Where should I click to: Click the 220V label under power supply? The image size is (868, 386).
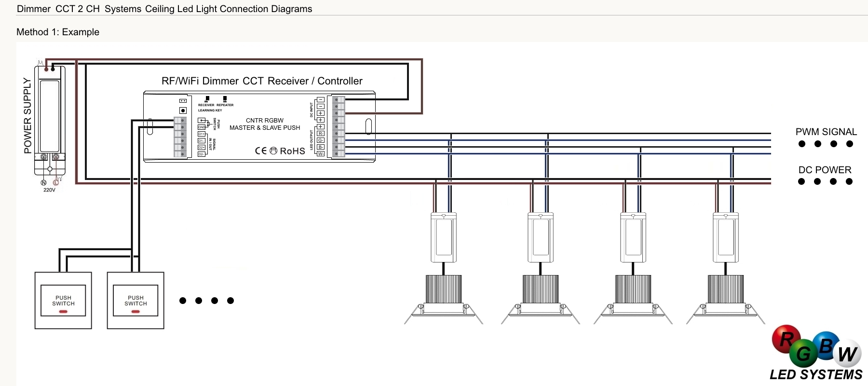pos(49,190)
